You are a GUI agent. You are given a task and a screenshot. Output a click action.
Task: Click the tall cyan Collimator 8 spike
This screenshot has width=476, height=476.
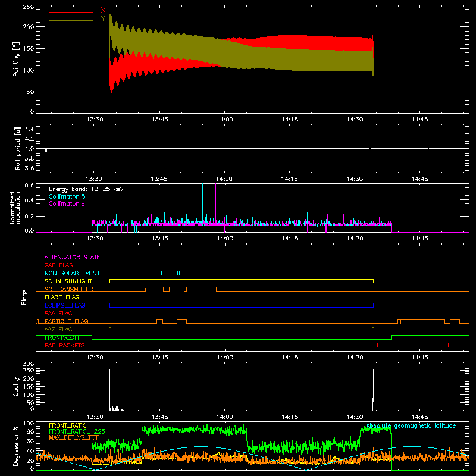pyautogui.click(x=202, y=203)
